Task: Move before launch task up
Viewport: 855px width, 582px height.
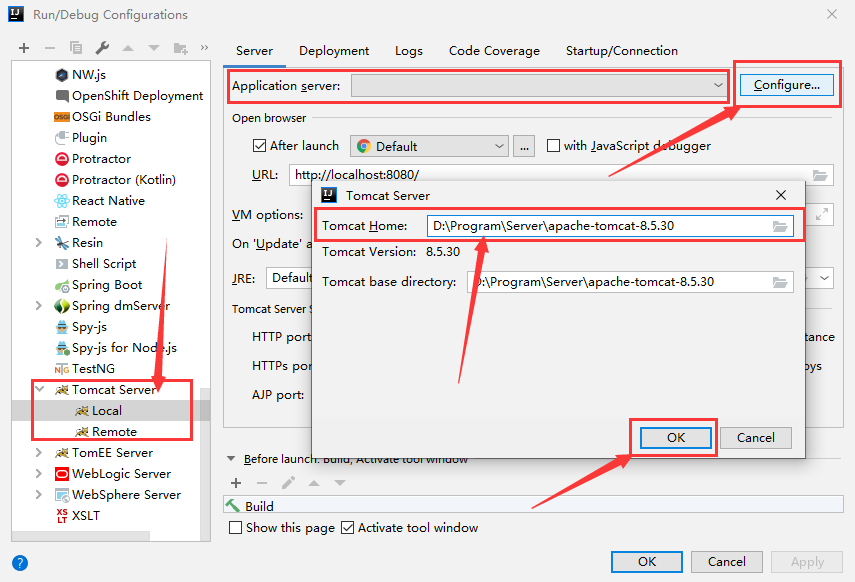Action: tap(314, 483)
